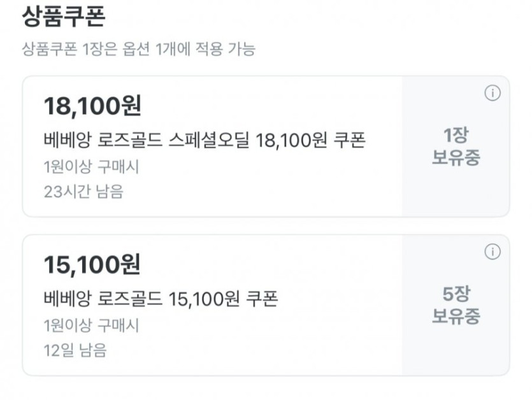
Task: Click 1원이상 구매시 condition on 스페셜오딜 coupon
Action: [x=91, y=167]
